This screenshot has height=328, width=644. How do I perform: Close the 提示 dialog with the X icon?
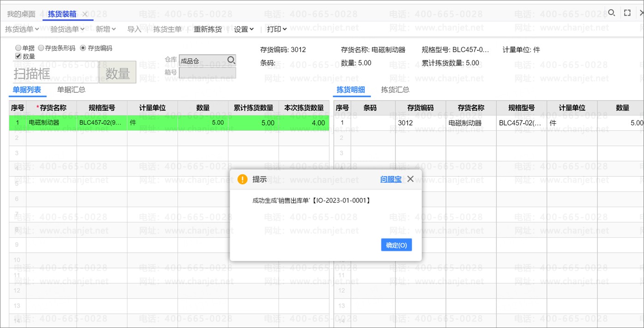pos(410,179)
